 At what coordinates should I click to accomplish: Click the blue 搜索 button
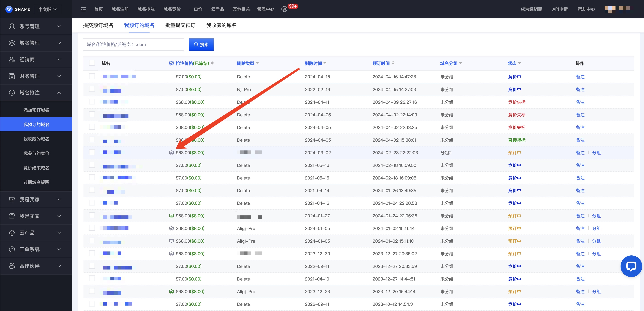[201, 45]
